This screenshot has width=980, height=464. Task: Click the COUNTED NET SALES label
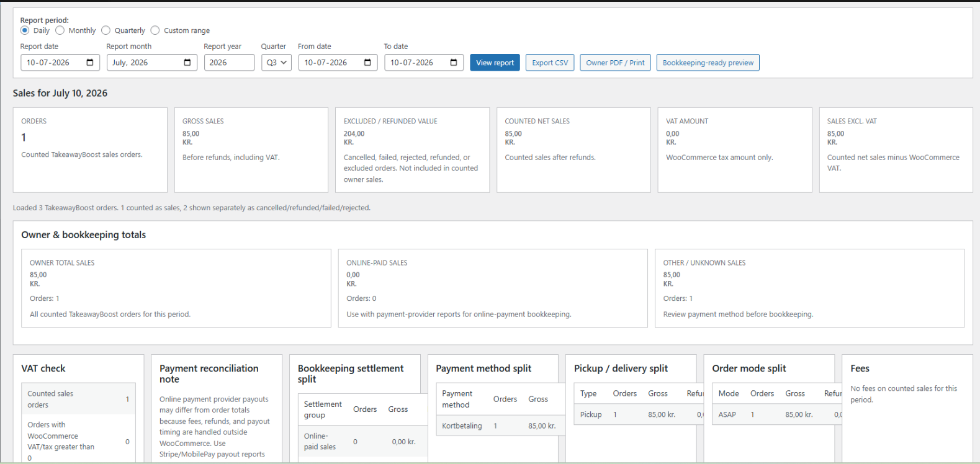click(537, 121)
